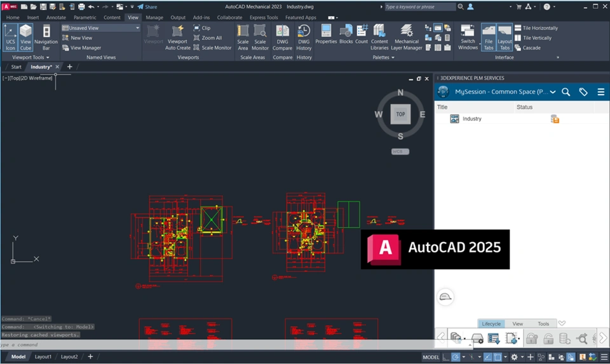Click the keyword search input field
Screen dimensions: 610x364
(420, 6)
